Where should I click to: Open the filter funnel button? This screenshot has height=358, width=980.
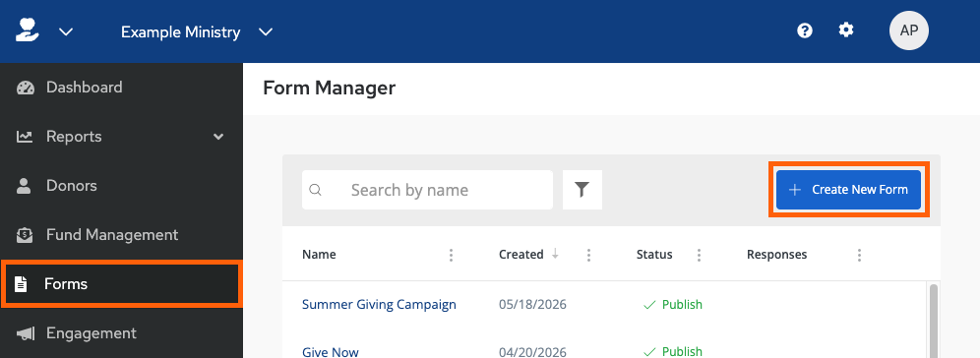click(x=582, y=190)
